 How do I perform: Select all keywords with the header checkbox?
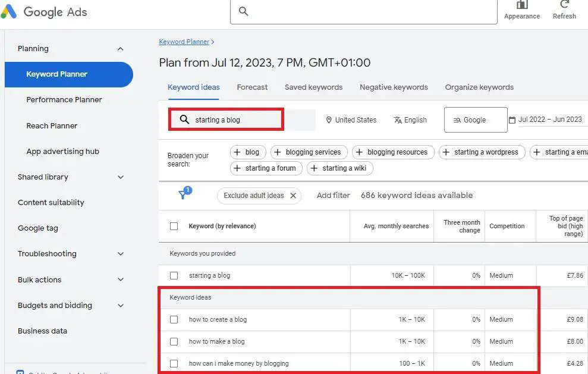(x=174, y=226)
